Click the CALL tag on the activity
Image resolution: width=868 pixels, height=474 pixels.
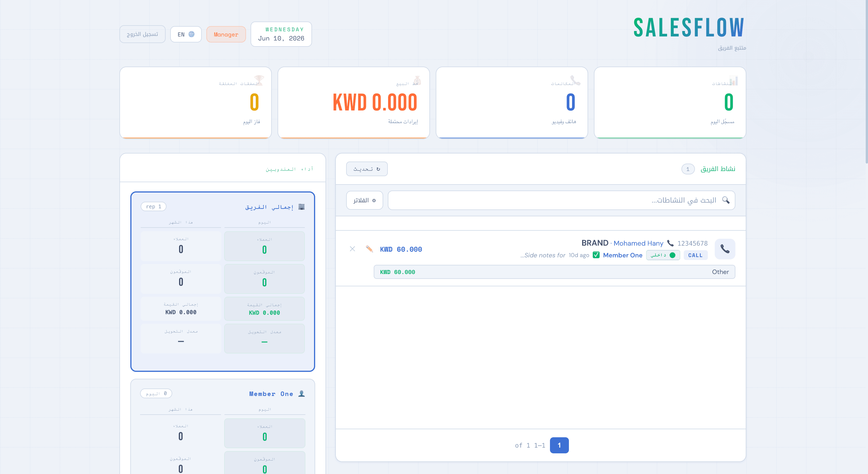(695, 255)
